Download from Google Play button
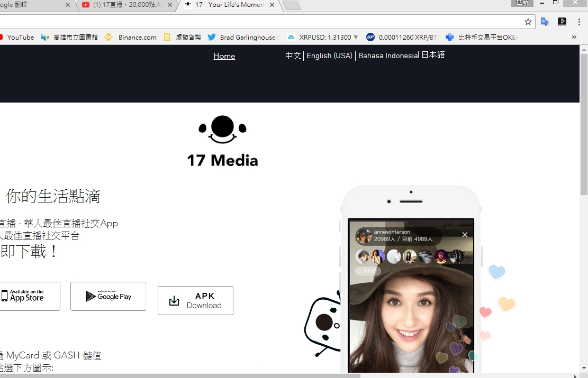The image size is (588, 378). (108, 296)
